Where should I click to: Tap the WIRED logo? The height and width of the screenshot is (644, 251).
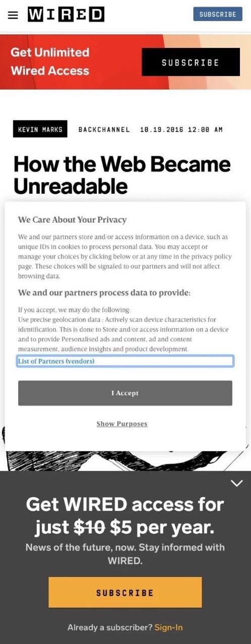tap(66, 14)
